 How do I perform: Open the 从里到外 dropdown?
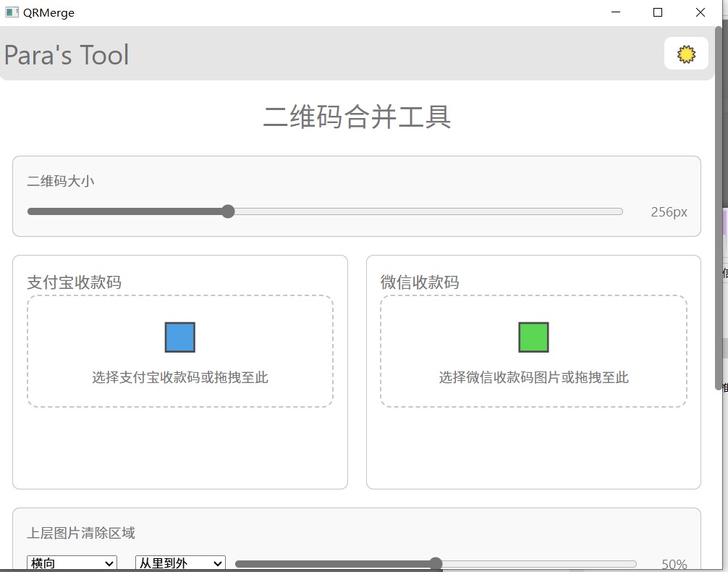pos(181,563)
